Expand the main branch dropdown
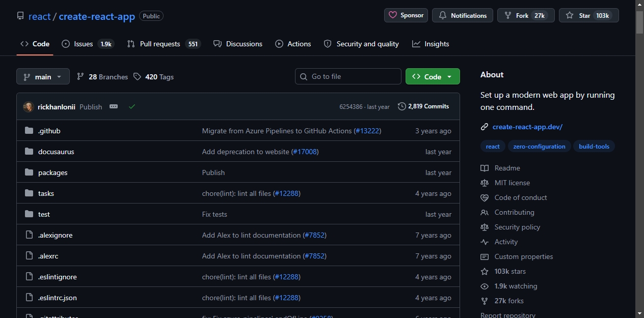This screenshot has width=644, height=318. [x=43, y=77]
